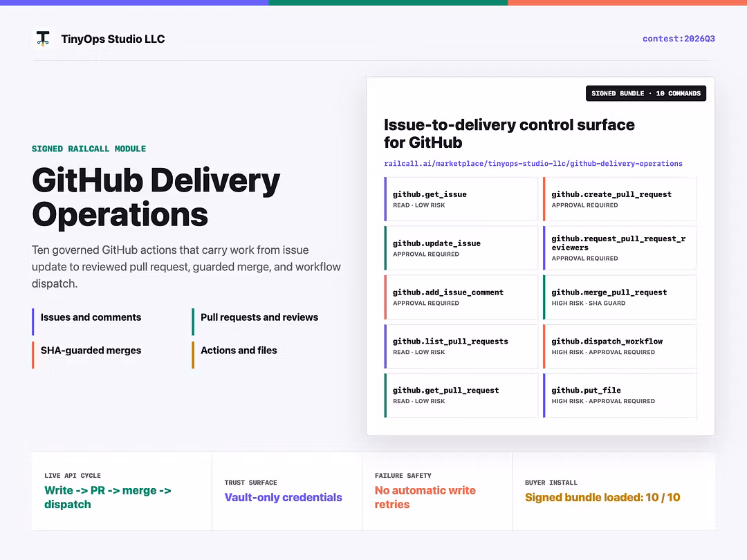This screenshot has width=747, height=560.
Task: Click the github.list_pull_requests card
Action: (x=461, y=346)
